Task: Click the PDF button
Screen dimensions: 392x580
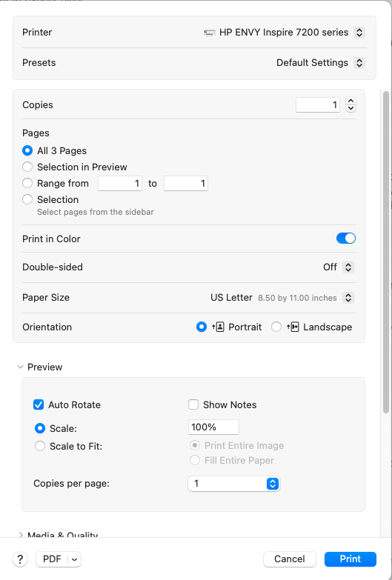Action: pos(52,559)
